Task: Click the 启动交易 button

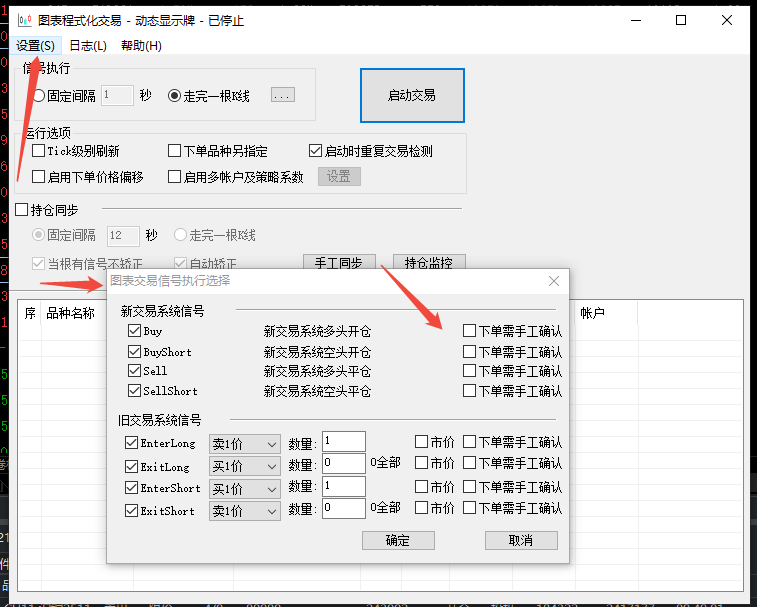Action: (412, 95)
